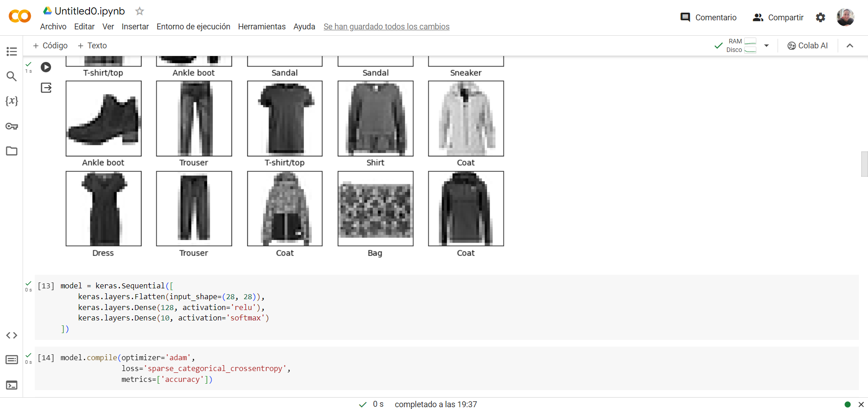The height and width of the screenshot is (409, 868).
Task: Open the terminal panel
Action: click(12, 385)
